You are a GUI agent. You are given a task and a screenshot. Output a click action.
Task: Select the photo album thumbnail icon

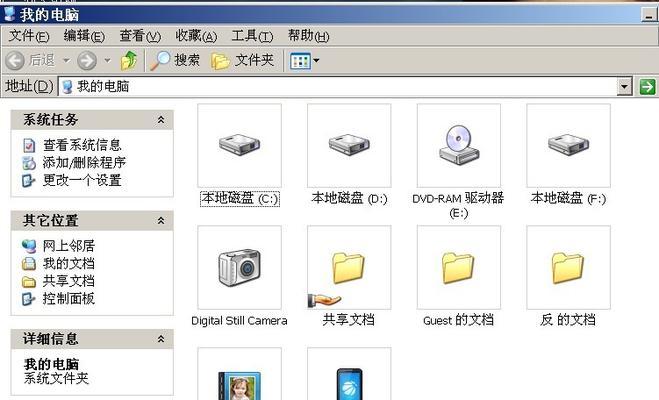[240, 374]
